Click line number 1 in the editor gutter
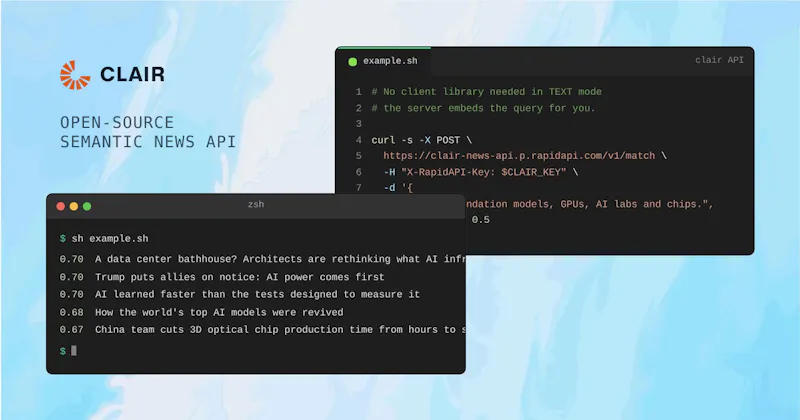The height and width of the screenshot is (420, 800). click(x=359, y=92)
